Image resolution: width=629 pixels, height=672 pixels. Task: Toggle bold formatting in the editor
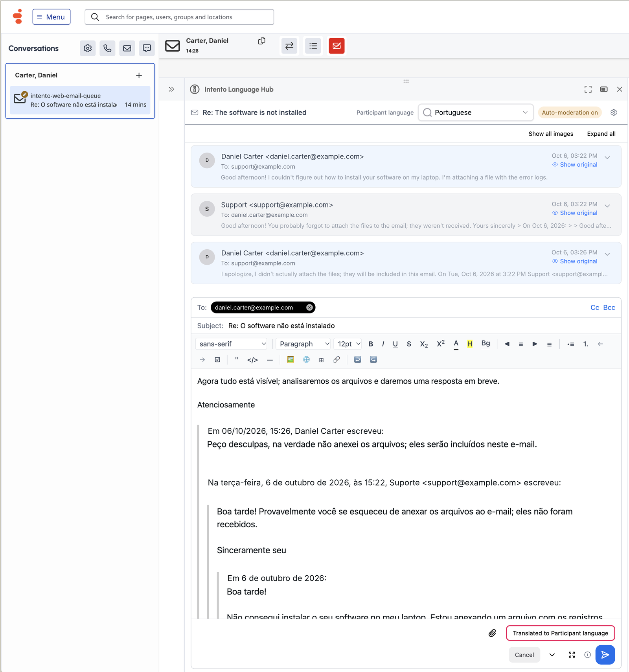coord(371,344)
